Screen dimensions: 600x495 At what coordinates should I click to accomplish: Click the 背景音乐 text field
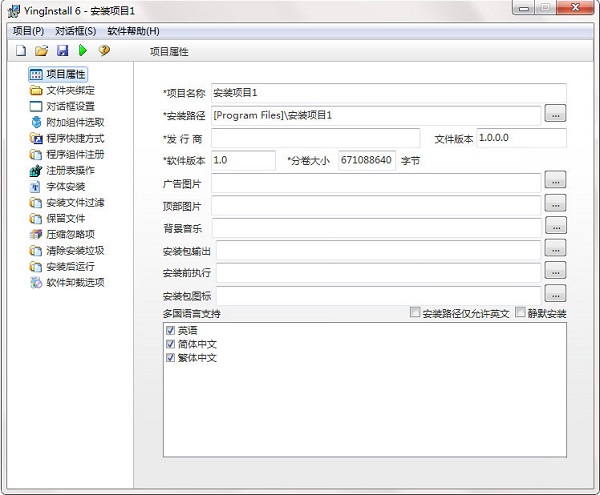[377, 228]
